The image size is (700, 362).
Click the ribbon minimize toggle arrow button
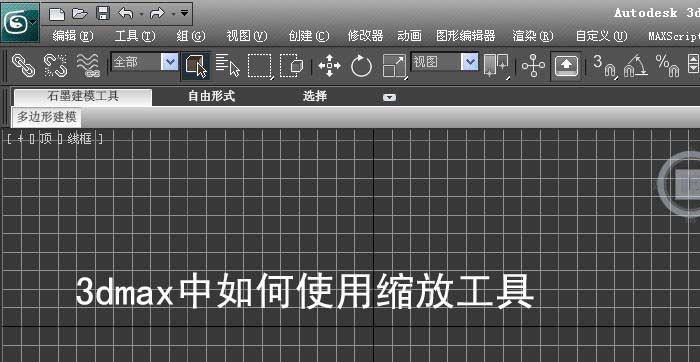click(389, 97)
